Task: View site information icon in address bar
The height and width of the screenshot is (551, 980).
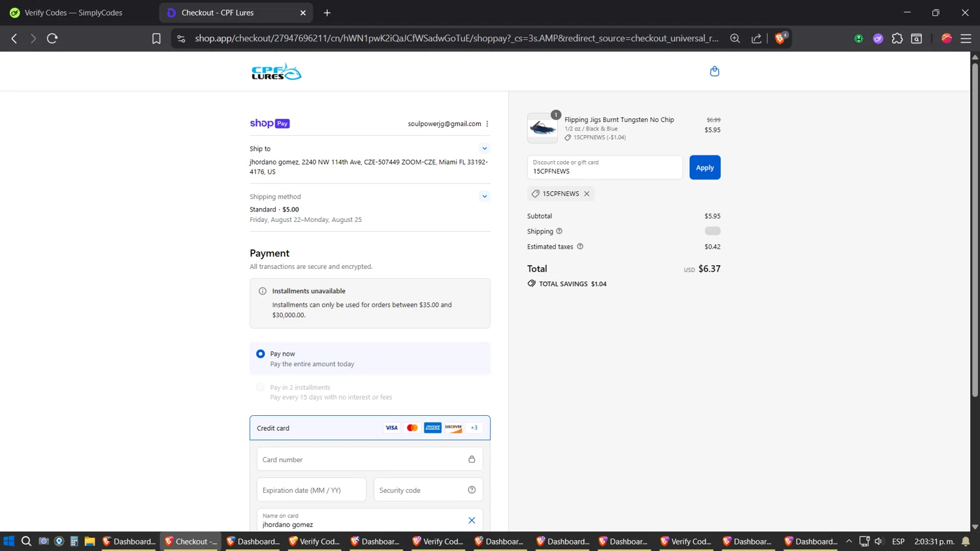Action: coord(182,39)
